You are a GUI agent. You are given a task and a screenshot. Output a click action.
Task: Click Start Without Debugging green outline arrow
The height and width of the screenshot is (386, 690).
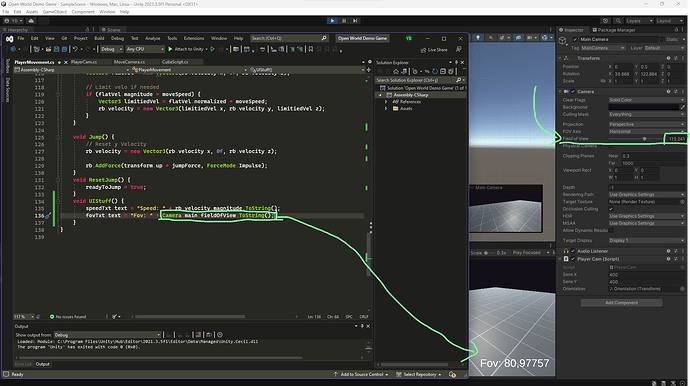coord(212,49)
